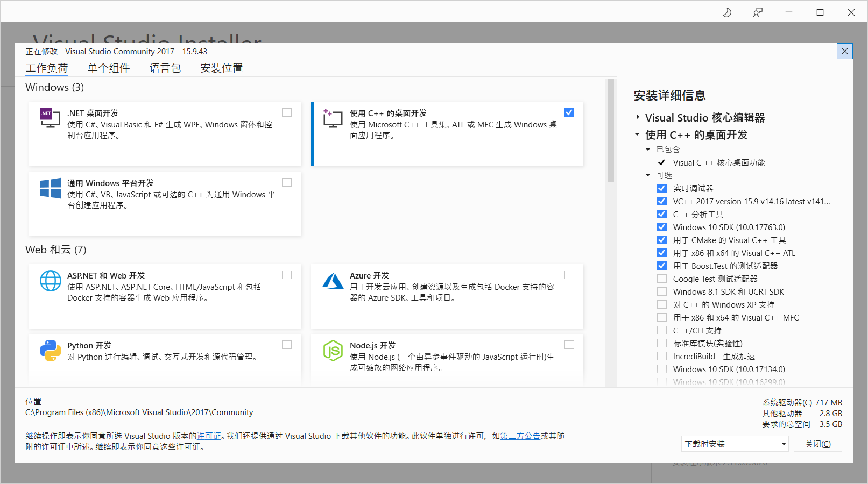Click the Azure 开发 icon

click(333, 281)
